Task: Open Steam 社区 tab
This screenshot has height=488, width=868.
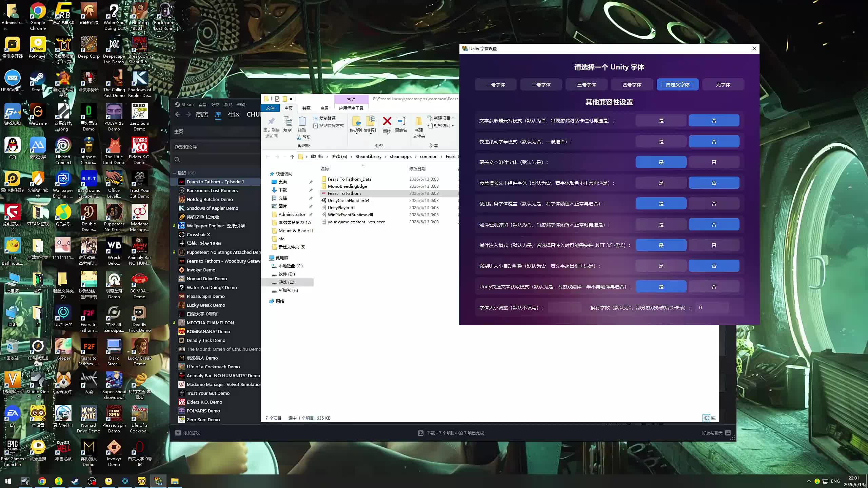Action: point(234,115)
